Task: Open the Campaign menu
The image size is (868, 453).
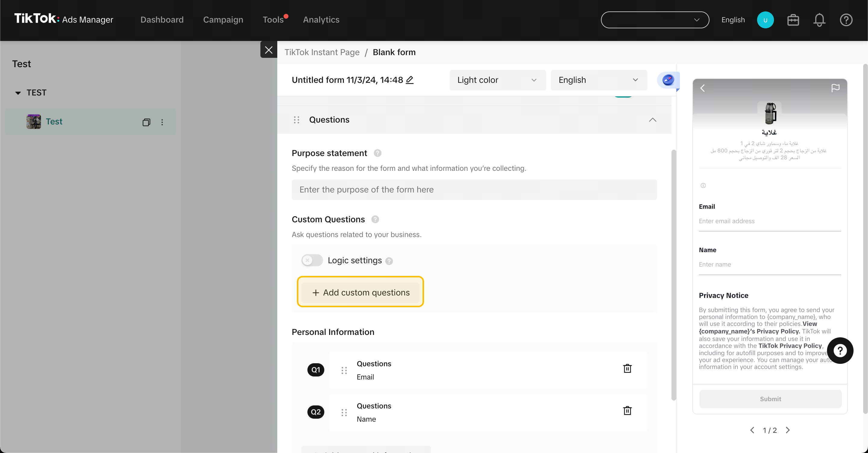Action: 223,20
